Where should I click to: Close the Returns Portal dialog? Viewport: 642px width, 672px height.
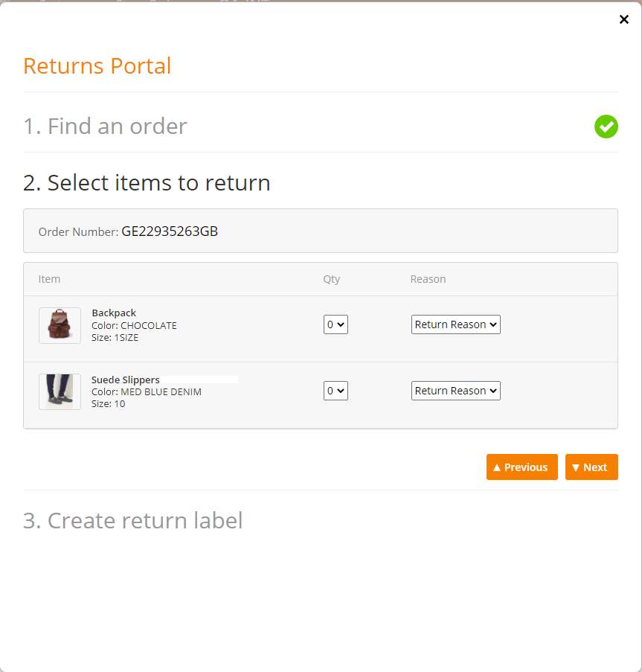click(624, 19)
